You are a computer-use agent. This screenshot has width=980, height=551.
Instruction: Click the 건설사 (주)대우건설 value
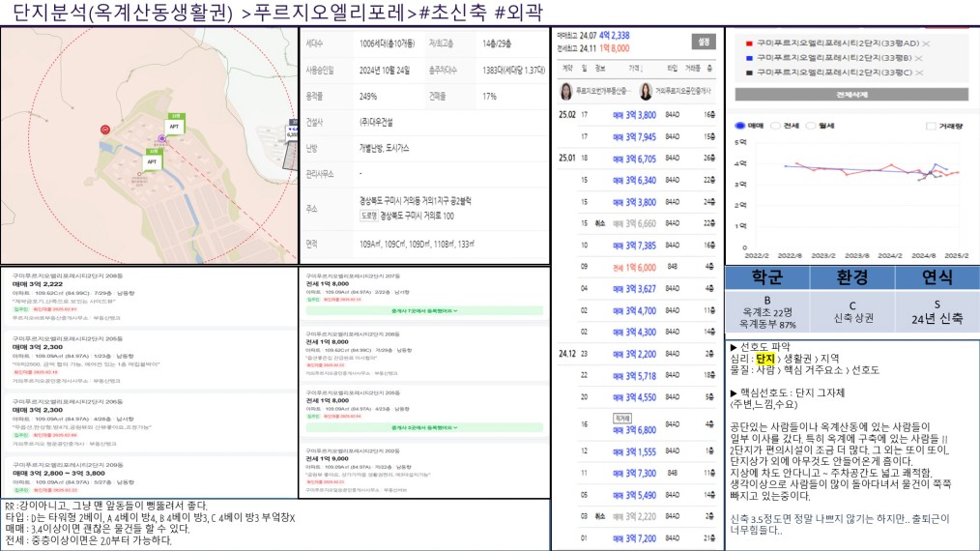coord(376,122)
